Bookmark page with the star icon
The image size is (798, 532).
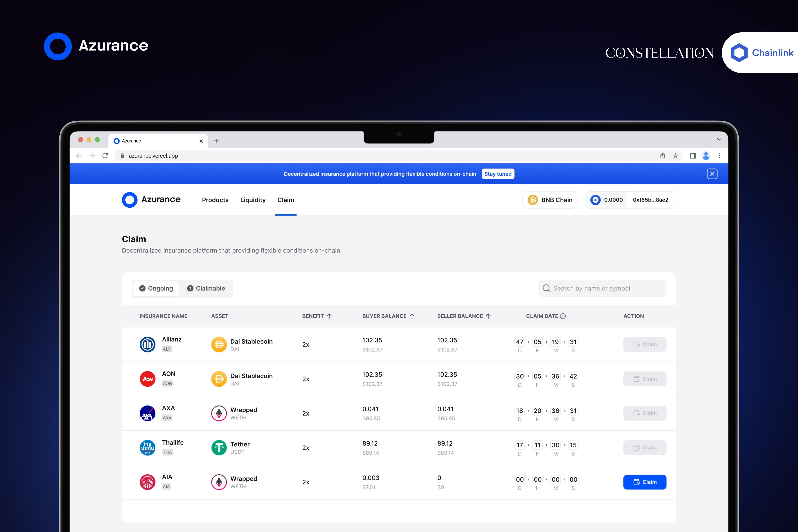point(676,155)
